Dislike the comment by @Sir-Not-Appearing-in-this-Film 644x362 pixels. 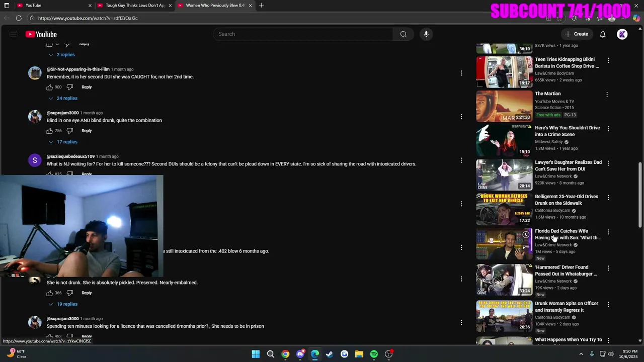coord(70,87)
